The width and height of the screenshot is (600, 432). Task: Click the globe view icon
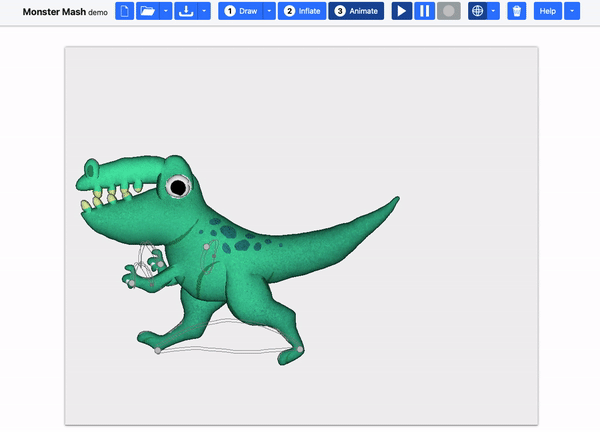click(477, 11)
